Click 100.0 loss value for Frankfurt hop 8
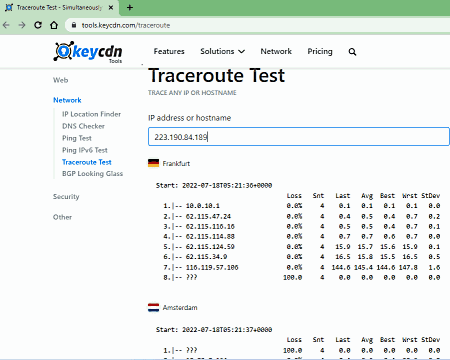The image size is (450, 360). [x=293, y=277]
